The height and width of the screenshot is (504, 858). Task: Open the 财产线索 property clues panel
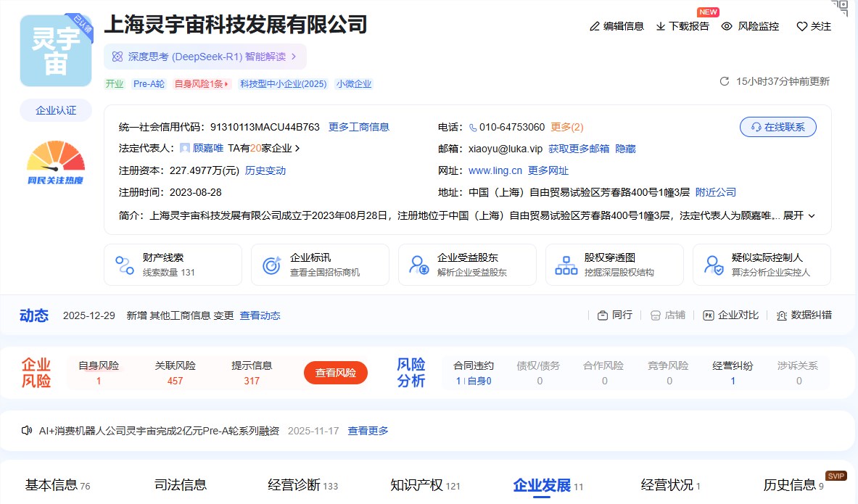173,265
